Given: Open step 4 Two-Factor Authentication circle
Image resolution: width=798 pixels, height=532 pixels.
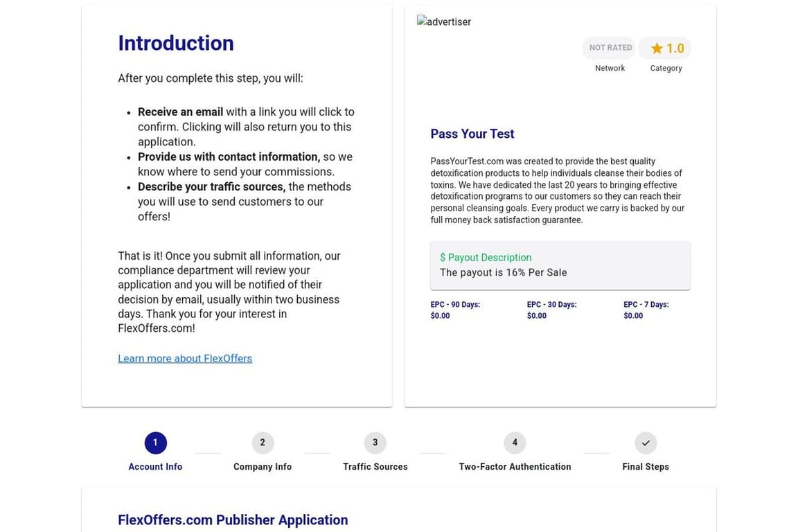Looking at the screenshot, I should 515,443.
